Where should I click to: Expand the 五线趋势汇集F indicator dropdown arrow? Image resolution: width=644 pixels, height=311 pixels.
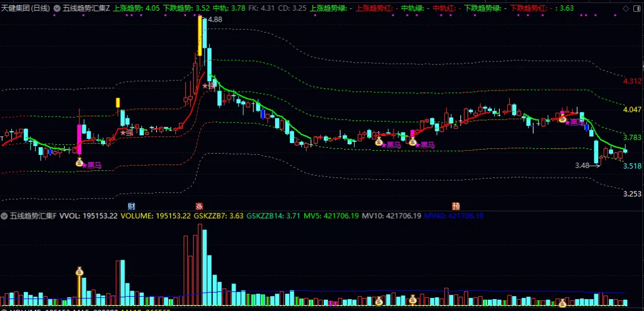coord(5,216)
